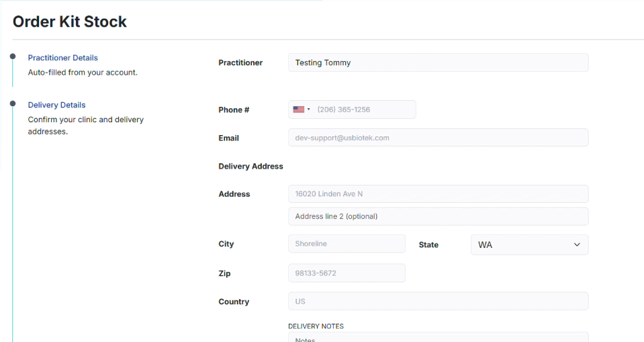This screenshot has height=342, width=644.
Task: Click the Delivery Notes text box
Action: (x=439, y=337)
